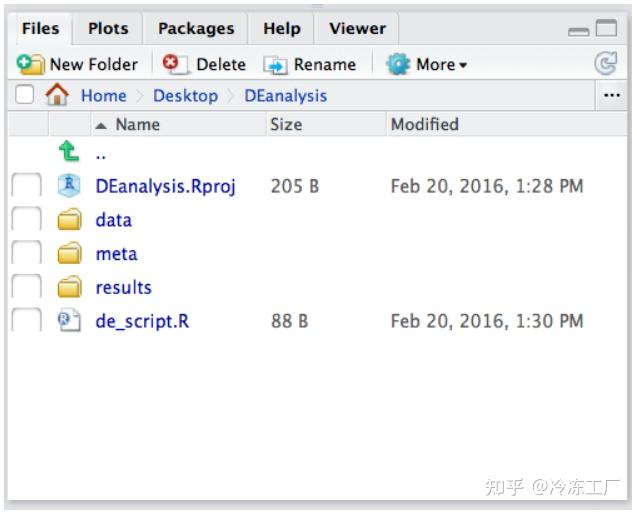Check the box next to data folder
The height and width of the screenshot is (513, 637).
tap(26, 220)
